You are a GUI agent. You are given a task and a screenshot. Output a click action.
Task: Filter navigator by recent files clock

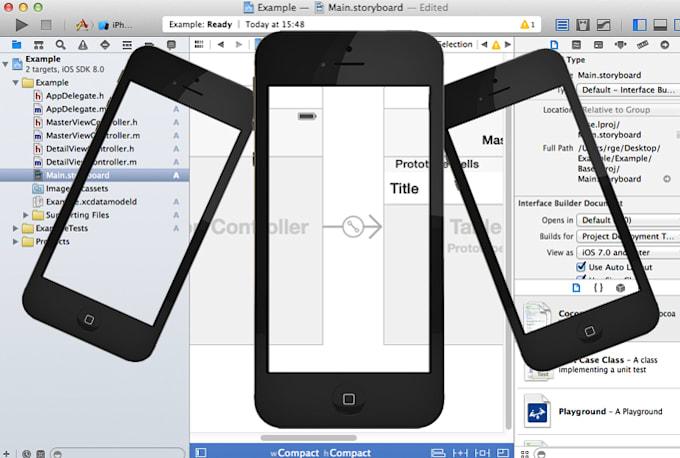(x=27, y=454)
